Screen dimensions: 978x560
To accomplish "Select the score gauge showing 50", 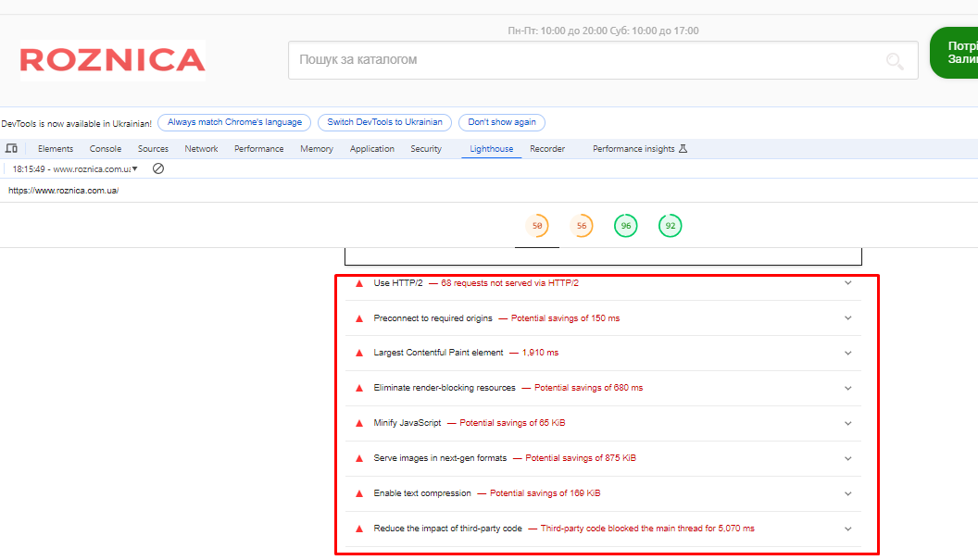I will (536, 226).
